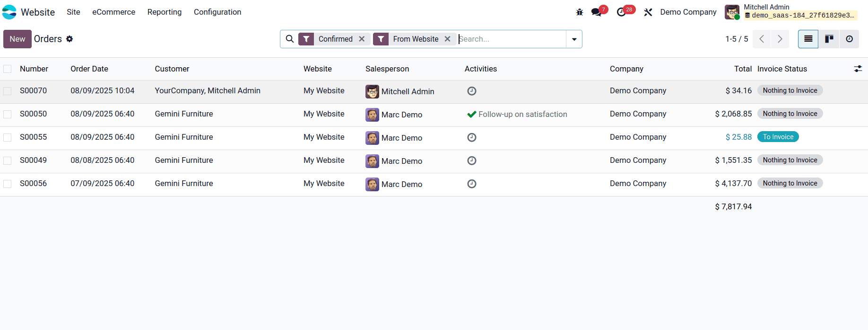868x330 pixels.
Task: Open the conversations chat bubble icon
Action: 596,12
